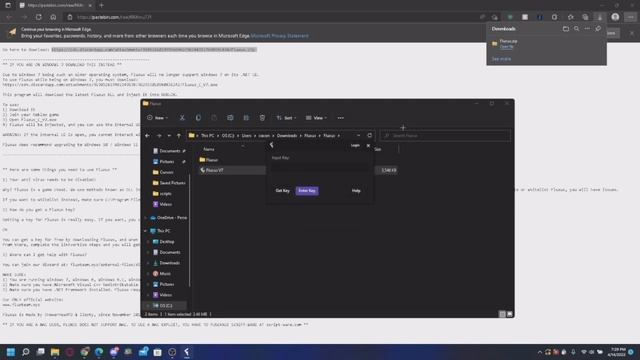
Task: Select Users in the address bar breadcrumb
Action: [x=247, y=136]
